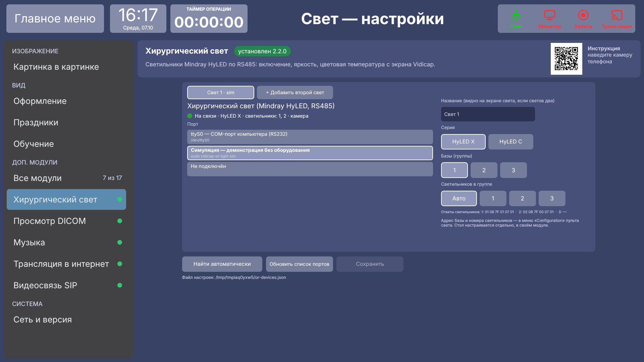Open Видеосвязь SIP module
The image size is (644, 362).
[x=66, y=285]
